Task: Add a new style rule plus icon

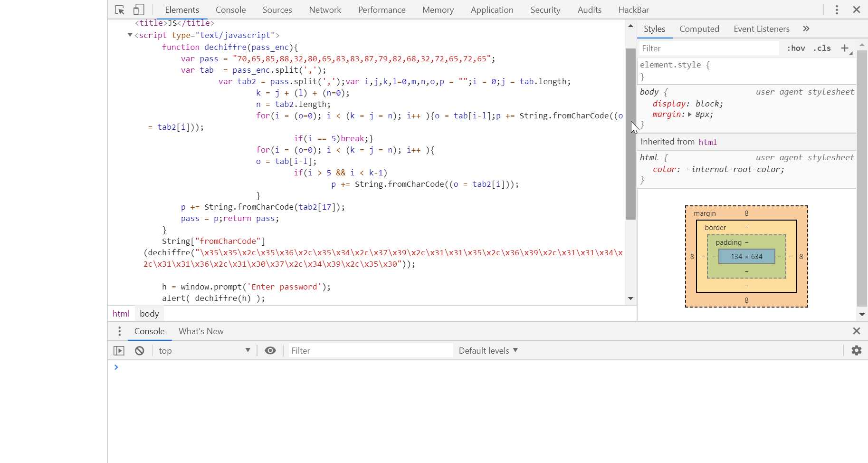Action: (845, 48)
